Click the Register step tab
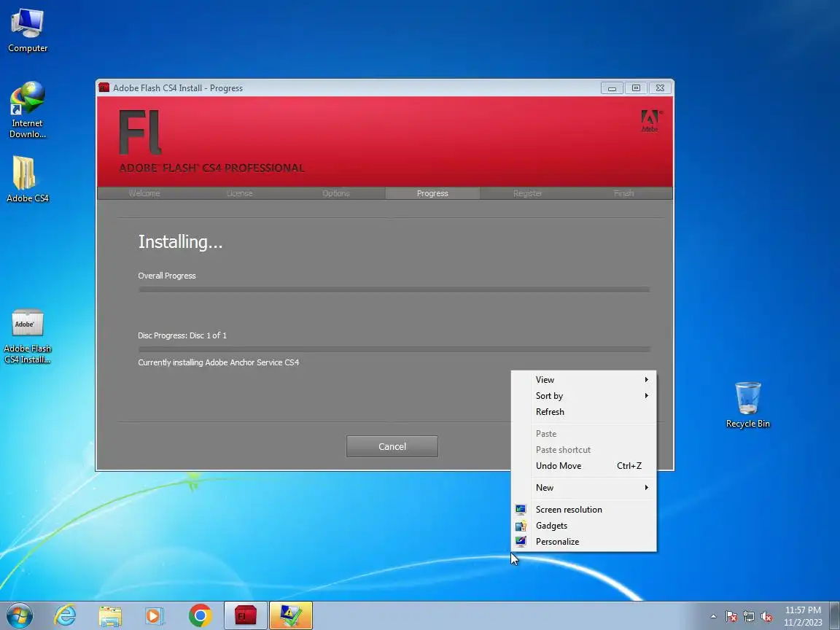 (x=528, y=193)
